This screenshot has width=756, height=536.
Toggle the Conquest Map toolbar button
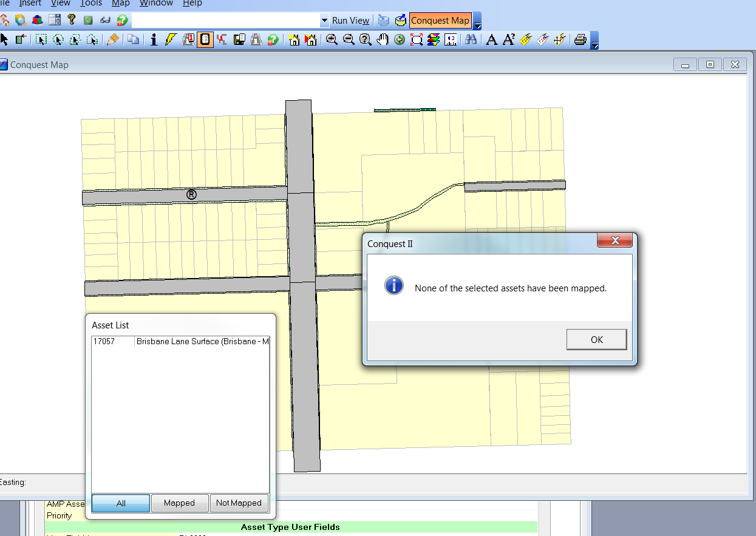point(440,20)
